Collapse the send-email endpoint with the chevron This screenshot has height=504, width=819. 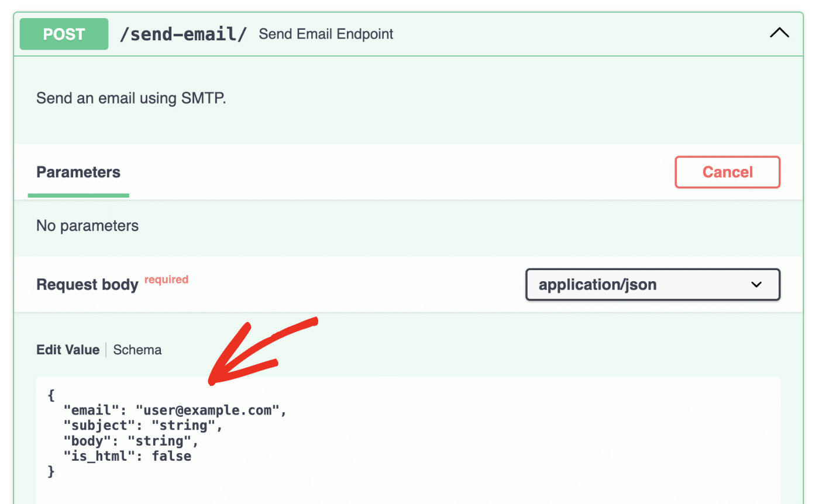coord(779,33)
